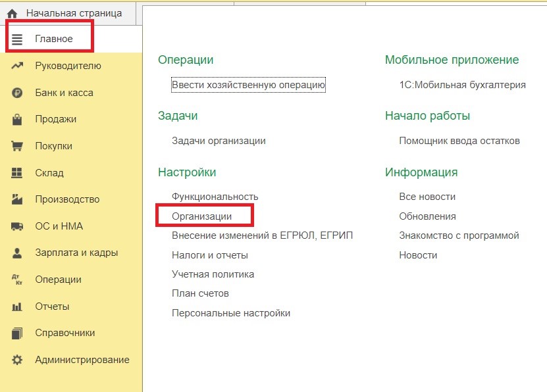547x392 pixels.
Task: Open 1С:Мобильная бухгалтерия link
Action: coord(462,85)
